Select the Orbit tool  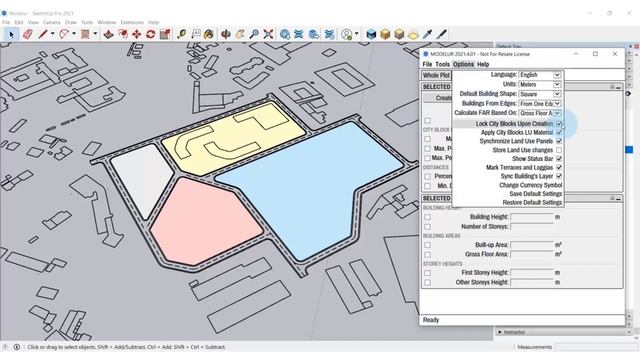[x=226, y=34]
